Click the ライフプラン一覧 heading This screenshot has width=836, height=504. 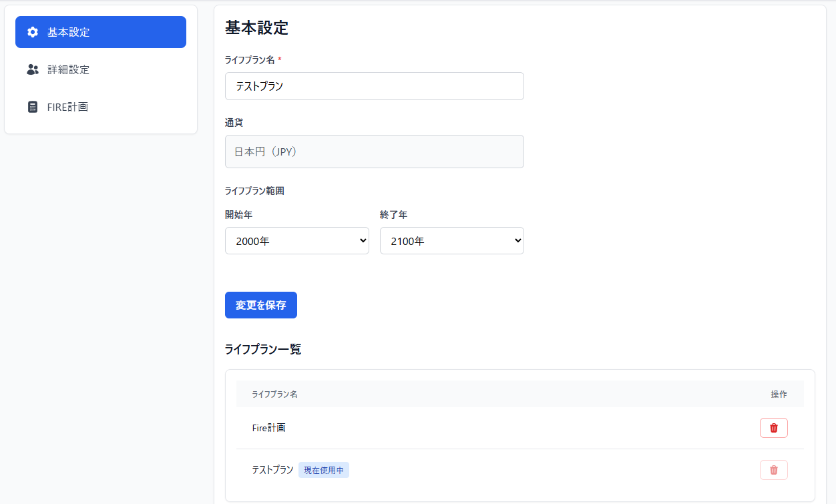263,349
